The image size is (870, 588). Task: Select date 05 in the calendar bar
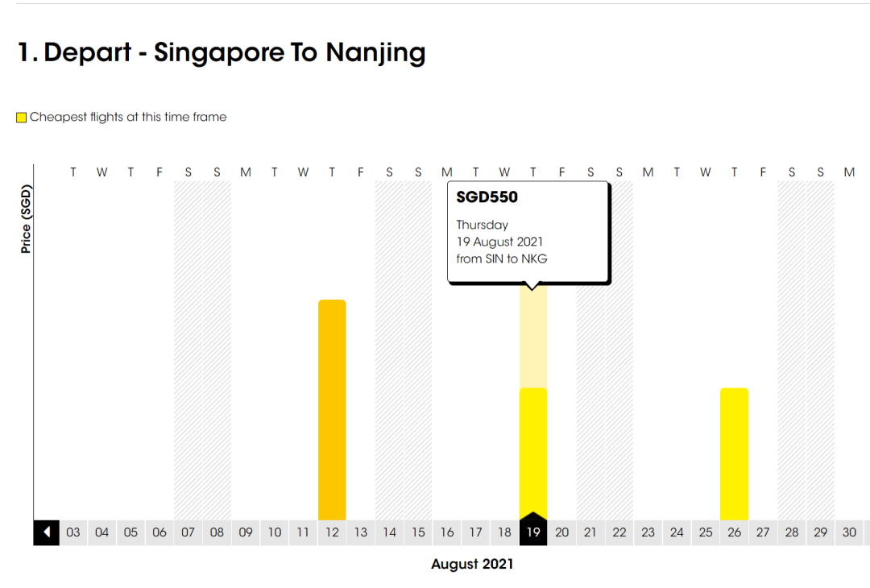[x=131, y=532]
